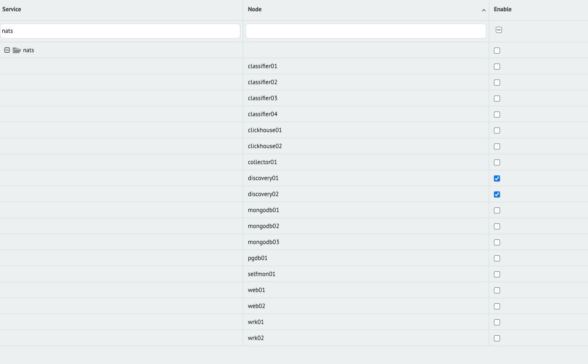Click the Node filter input field
This screenshot has height=364, width=588.
pos(366,31)
